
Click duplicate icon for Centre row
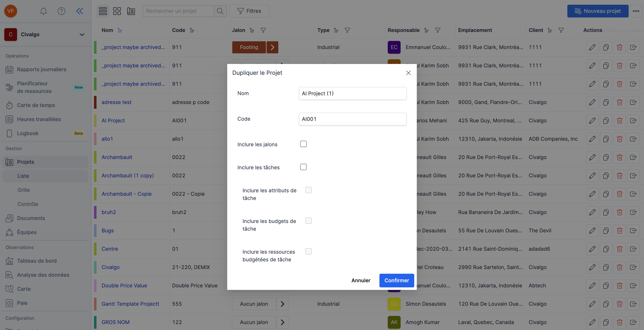[606, 249]
